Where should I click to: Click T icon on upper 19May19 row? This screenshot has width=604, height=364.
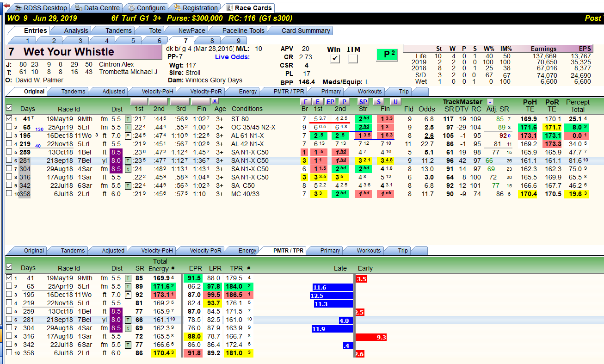(128, 119)
